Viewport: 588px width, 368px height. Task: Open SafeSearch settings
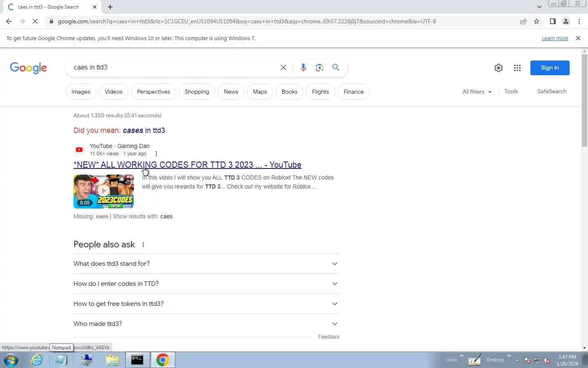pos(552,92)
